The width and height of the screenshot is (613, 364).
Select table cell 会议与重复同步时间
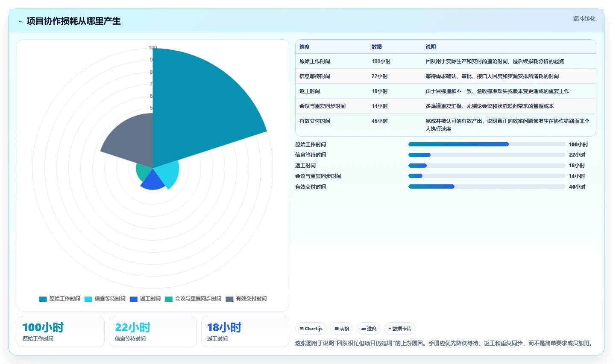(323, 106)
